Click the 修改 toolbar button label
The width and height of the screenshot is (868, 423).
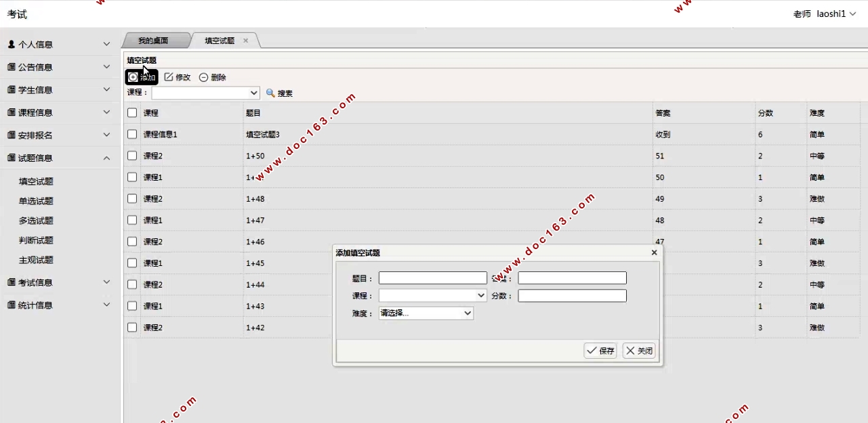point(183,77)
